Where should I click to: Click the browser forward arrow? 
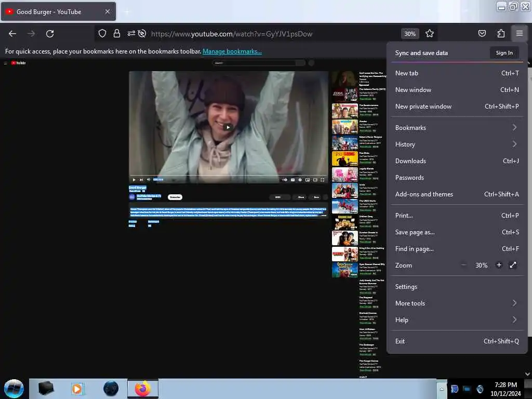[31, 34]
